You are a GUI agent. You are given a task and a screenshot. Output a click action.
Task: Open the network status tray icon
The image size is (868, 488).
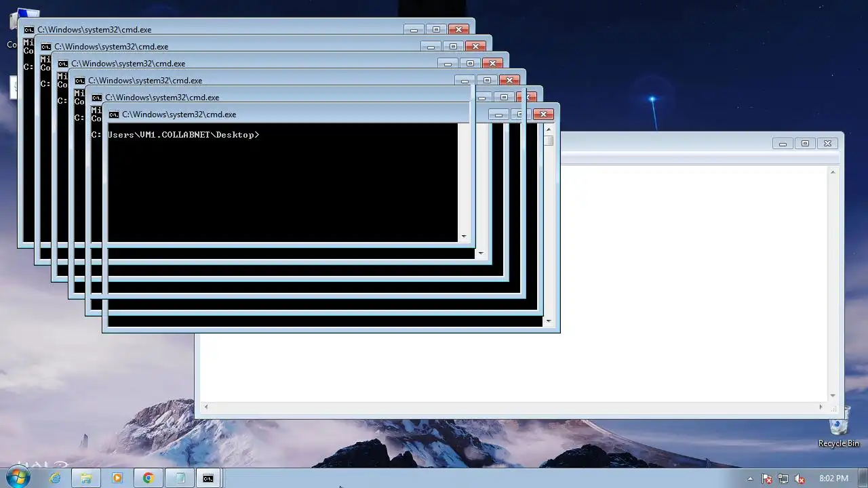pos(783,479)
